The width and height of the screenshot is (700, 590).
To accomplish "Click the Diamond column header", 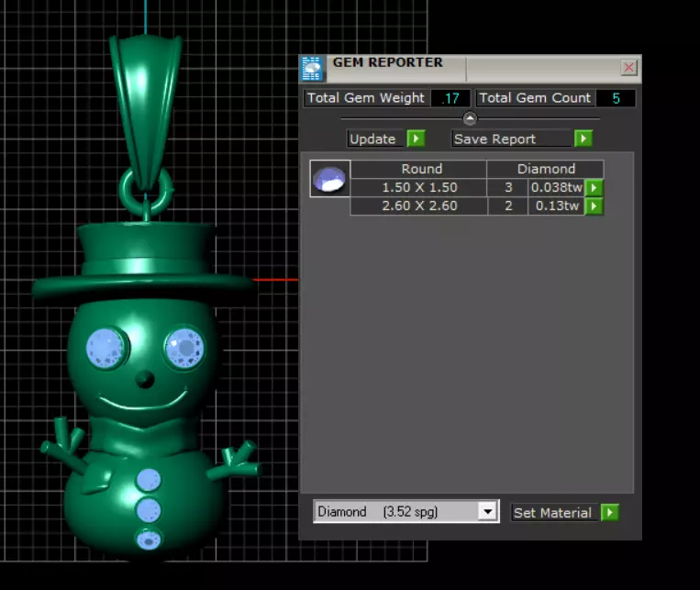I will pyautogui.click(x=546, y=169).
